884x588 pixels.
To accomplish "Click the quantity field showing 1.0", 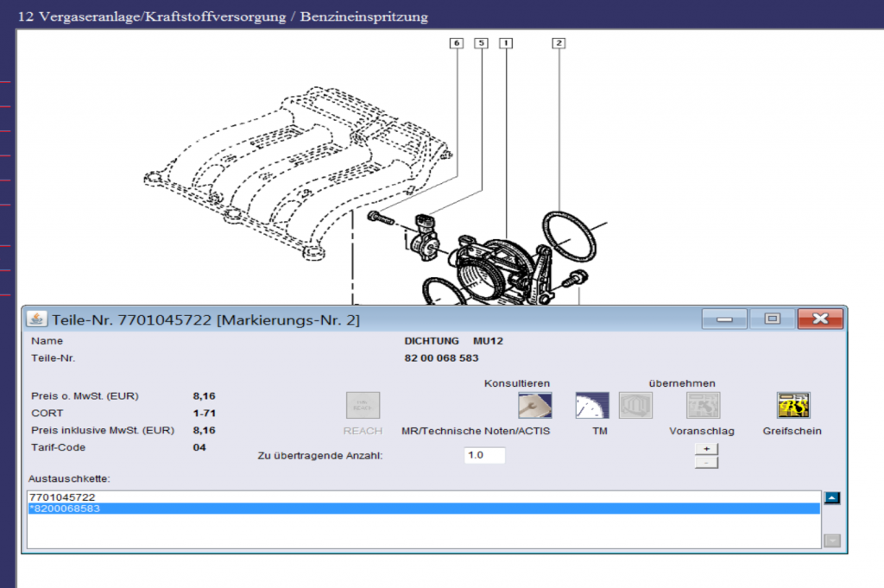I will [x=484, y=455].
